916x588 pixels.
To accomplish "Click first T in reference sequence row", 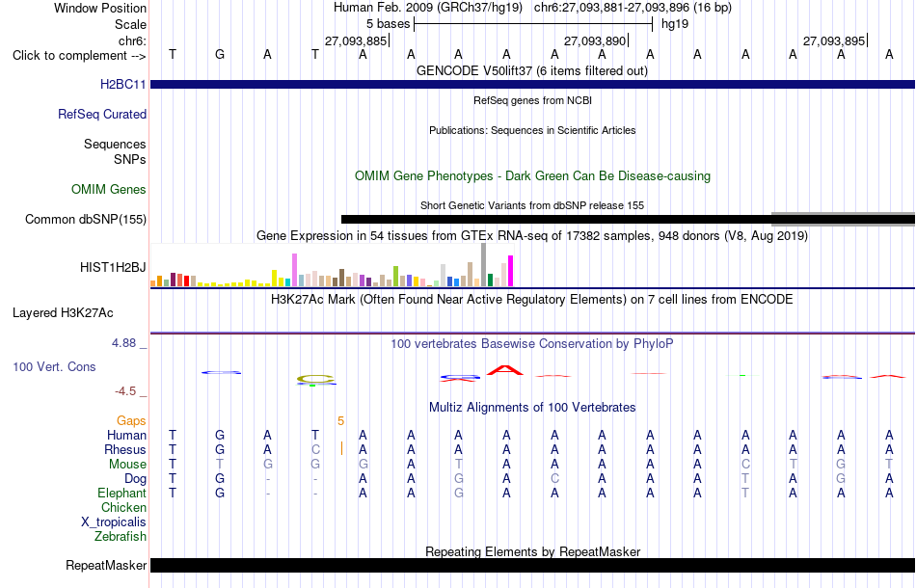I will (x=172, y=54).
